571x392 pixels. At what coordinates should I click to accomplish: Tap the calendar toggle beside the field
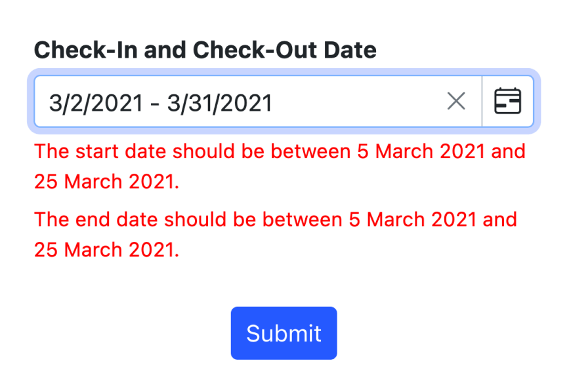507,101
